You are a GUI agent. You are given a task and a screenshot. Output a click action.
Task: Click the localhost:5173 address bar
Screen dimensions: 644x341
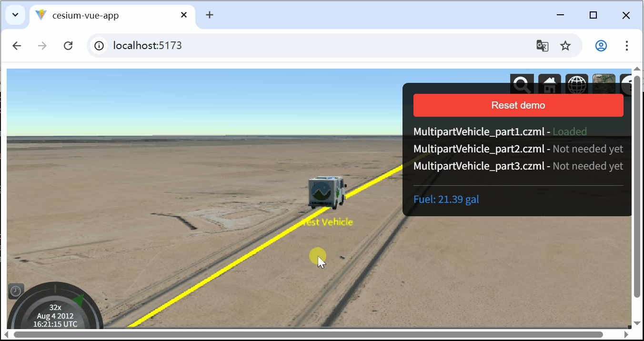[x=334, y=46]
